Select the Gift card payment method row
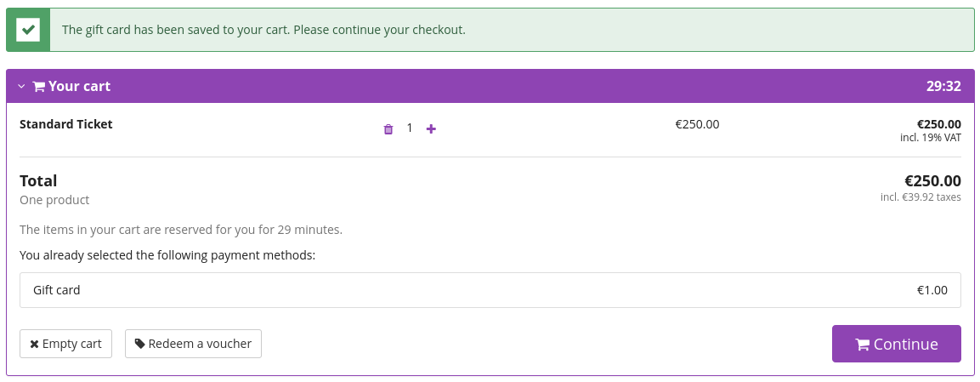The height and width of the screenshot is (382, 980). click(x=490, y=290)
